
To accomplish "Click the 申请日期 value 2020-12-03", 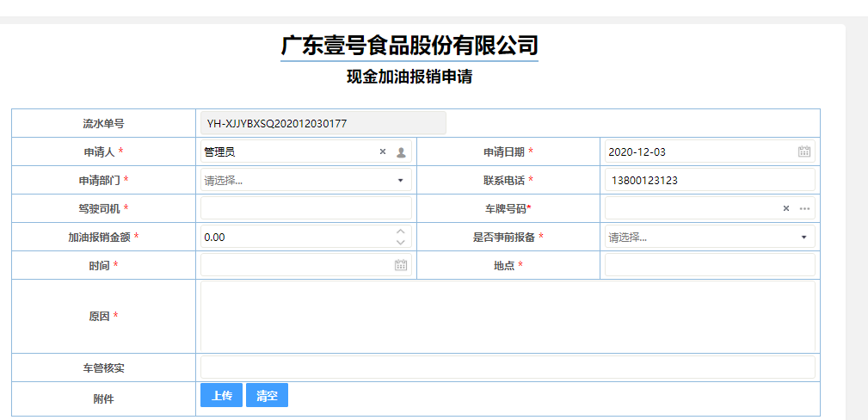I will click(x=637, y=151).
